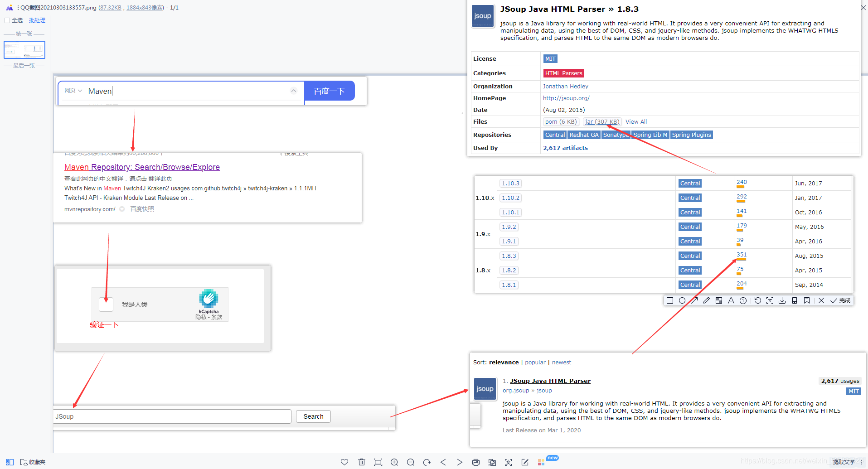The height and width of the screenshot is (469, 868).
Task: Open the JSoup Java HTML Parser result link
Action: click(550, 381)
